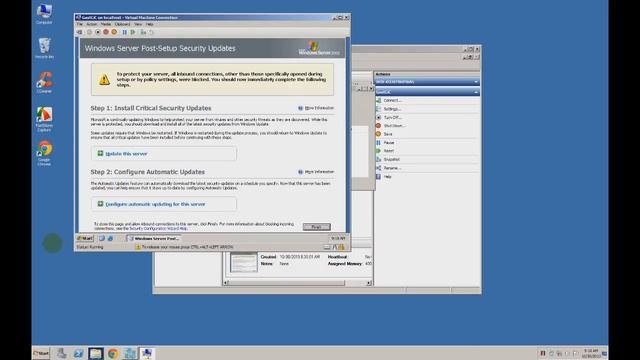Click the guest quick-launch Internet Explorer icon
This screenshot has height=360, width=640.
(x=110, y=238)
